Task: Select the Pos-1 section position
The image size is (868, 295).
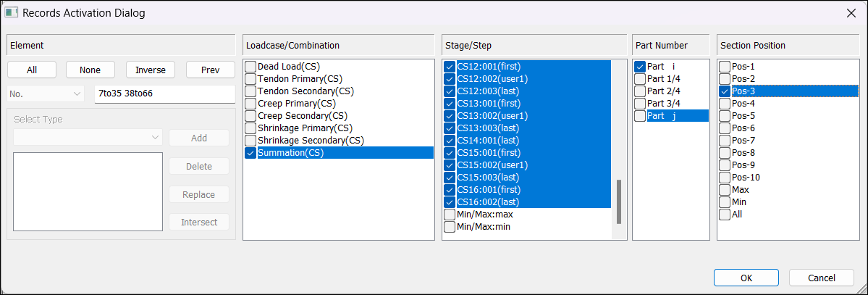Action: coord(725,67)
